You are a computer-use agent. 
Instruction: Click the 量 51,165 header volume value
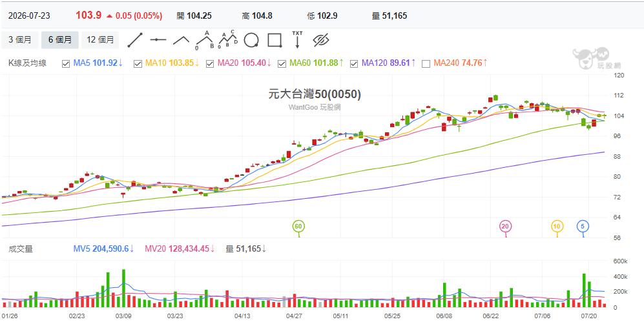(x=390, y=16)
